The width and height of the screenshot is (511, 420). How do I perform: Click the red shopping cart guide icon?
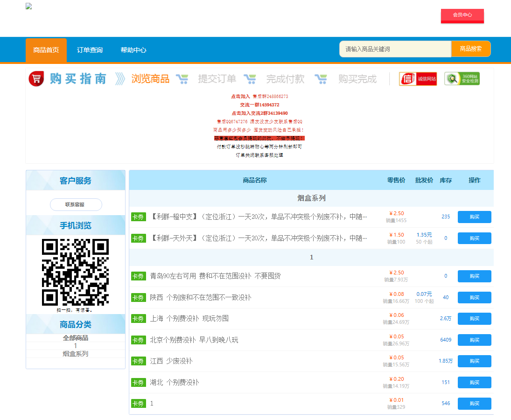pos(36,79)
